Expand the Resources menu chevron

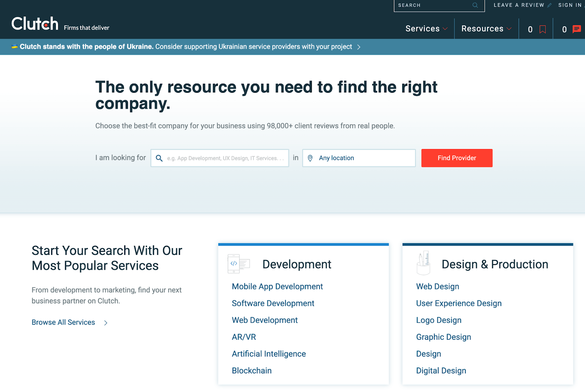pos(509,28)
